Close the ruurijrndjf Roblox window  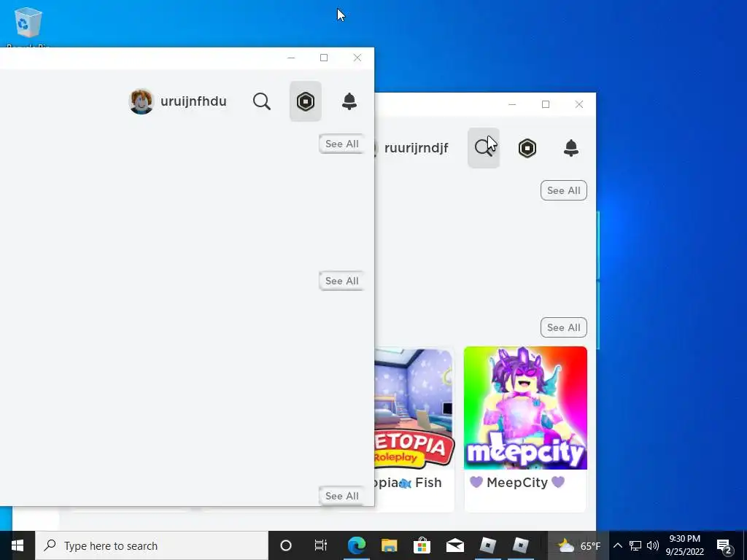pyautogui.click(x=578, y=104)
